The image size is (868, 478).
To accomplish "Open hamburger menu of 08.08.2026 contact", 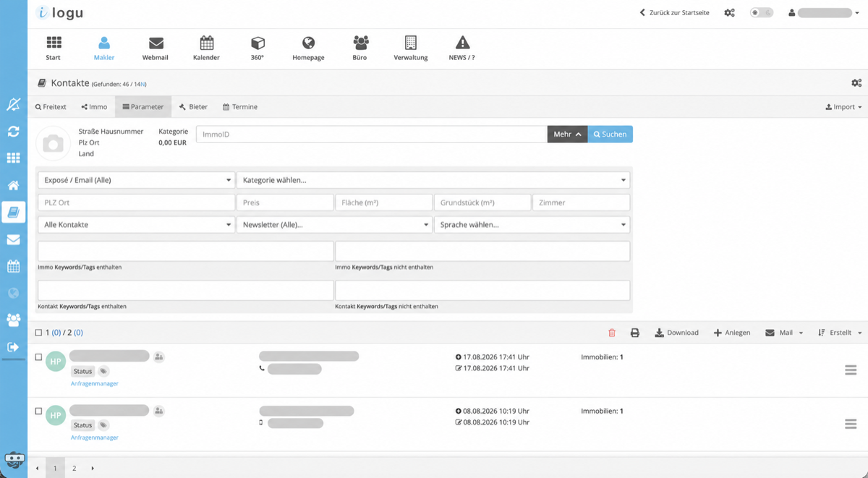I will pos(851,424).
